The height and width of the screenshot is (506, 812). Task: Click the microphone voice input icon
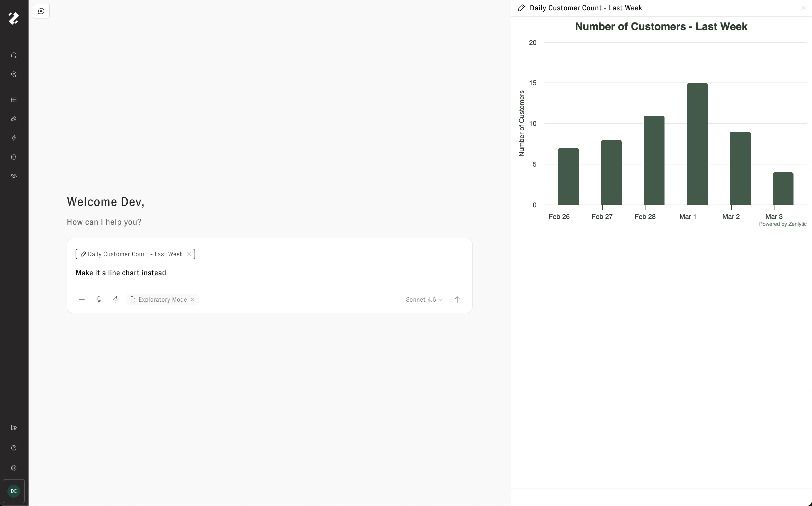click(x=99, y=300)
